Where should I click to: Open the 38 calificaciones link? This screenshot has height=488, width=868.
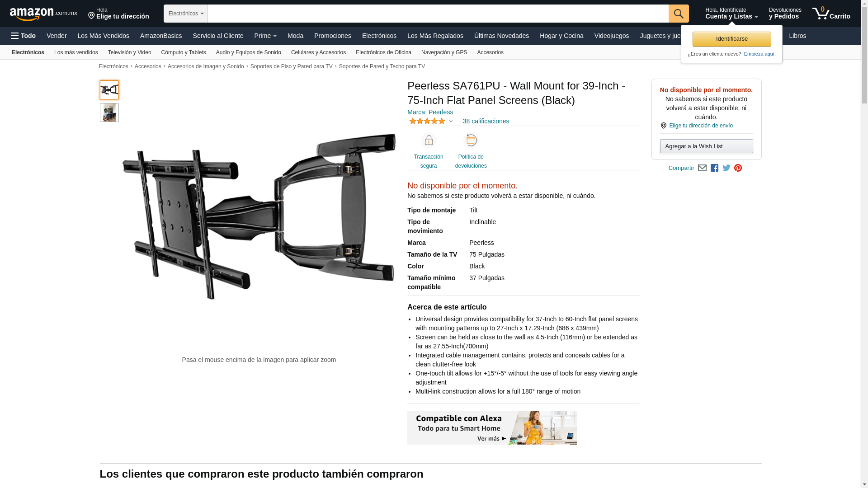pos(486,121)
